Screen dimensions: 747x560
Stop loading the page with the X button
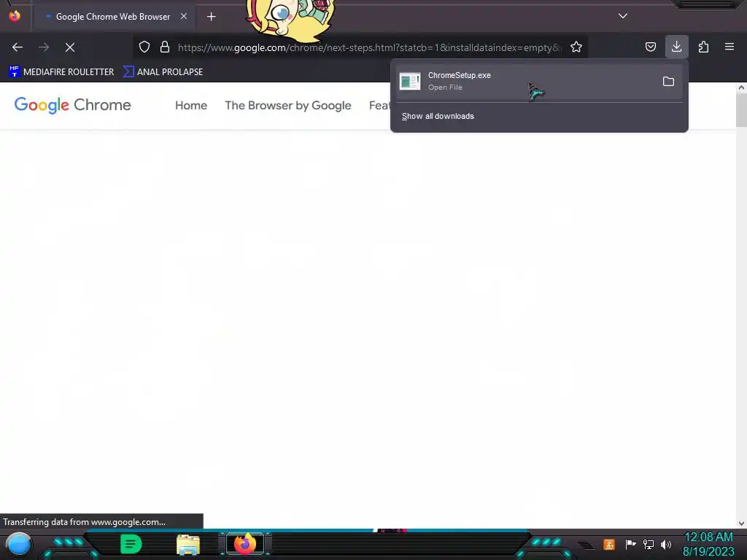(70, 47)
